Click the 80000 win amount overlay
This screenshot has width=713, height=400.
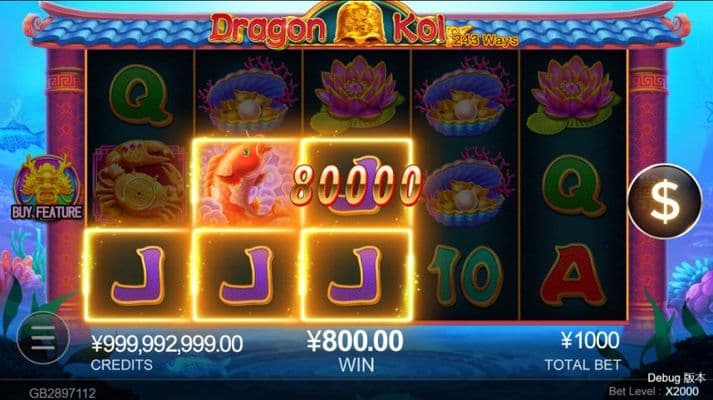356,186
